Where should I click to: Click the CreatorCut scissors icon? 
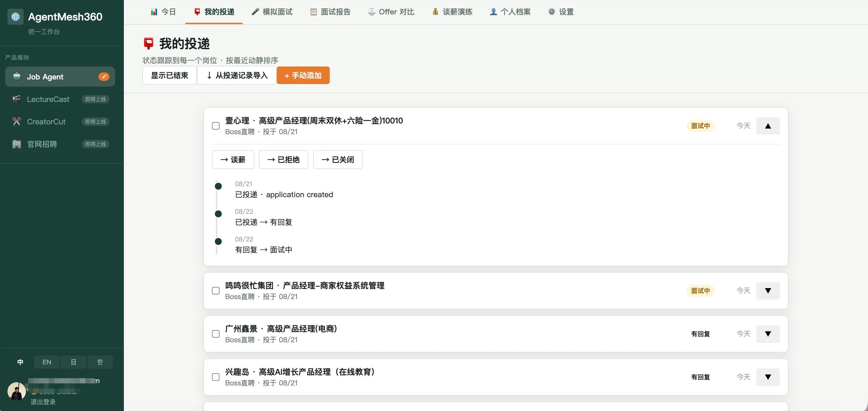[16, 122]
